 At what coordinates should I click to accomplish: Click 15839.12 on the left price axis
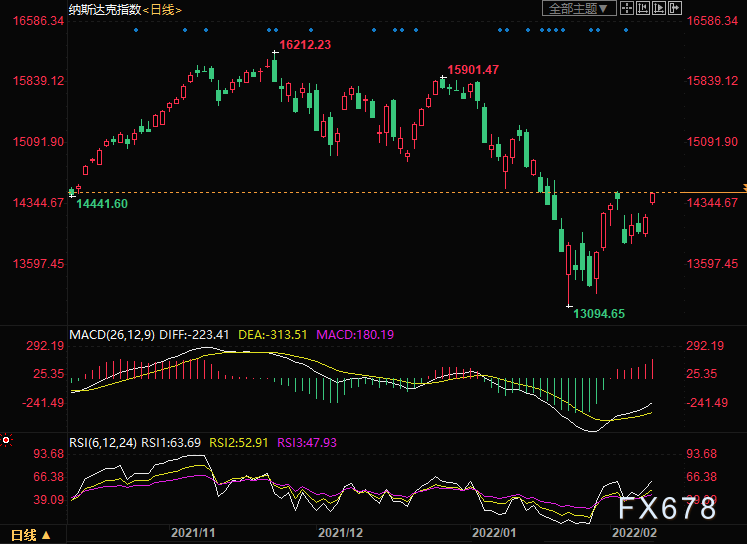(38, 81)
